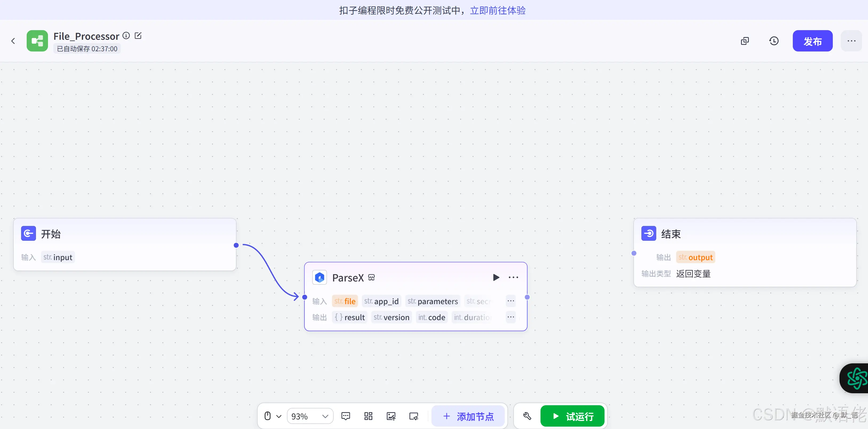
Task: Open top-right ellipsis menu
Action: tap(851, 41)
